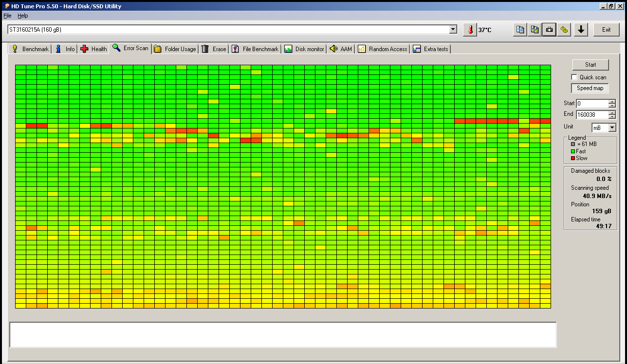The image size is (627, 364).
Task: Toggle the Speed map button
Action: click(x=590, y=88)
